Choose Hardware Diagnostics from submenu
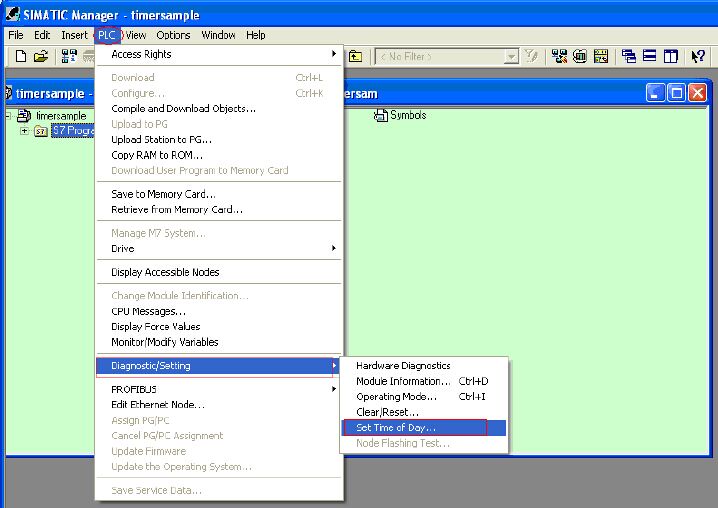718x508 pixels. pos(424,366)
